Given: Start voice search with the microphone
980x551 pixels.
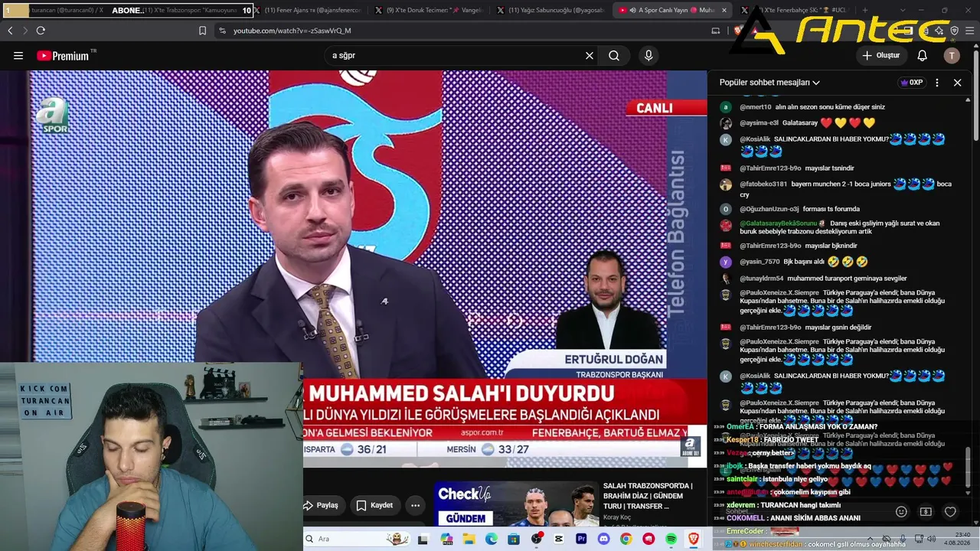Looking at the screenshot, I should click(648, 56).
